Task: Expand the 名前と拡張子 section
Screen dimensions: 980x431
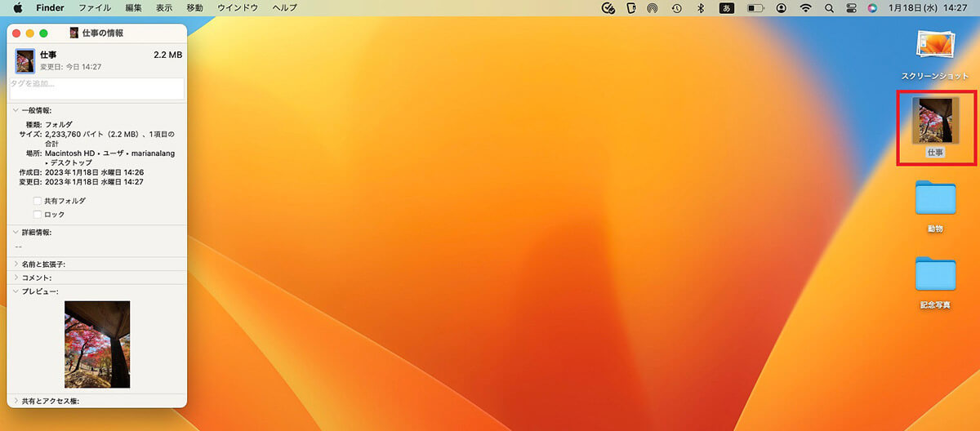Action: [x=16, y=264]
